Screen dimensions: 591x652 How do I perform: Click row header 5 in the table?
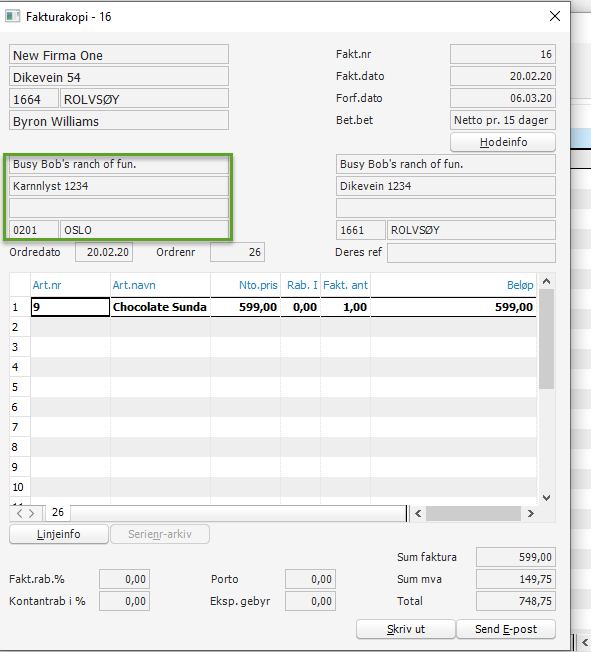click(20, 387)
